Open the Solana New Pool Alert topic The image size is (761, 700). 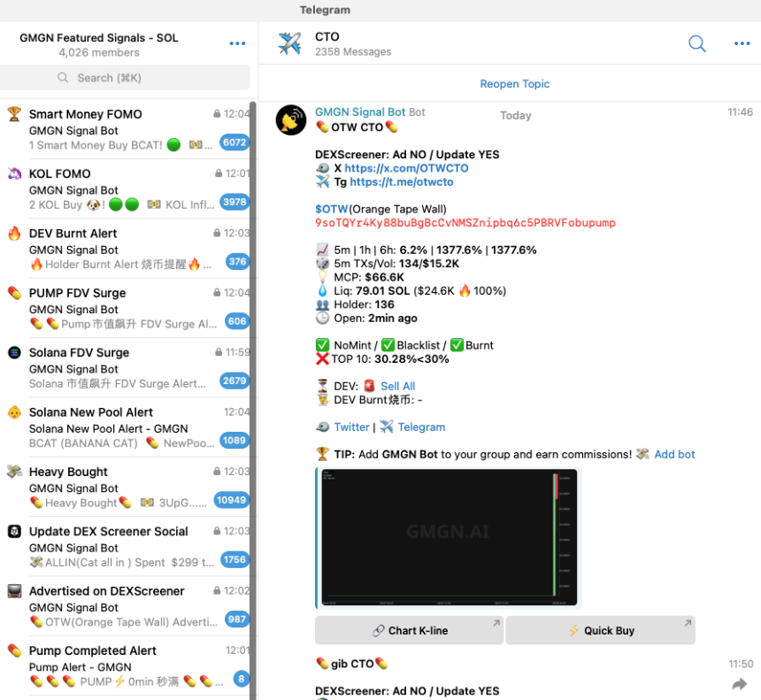coord(128,427)
